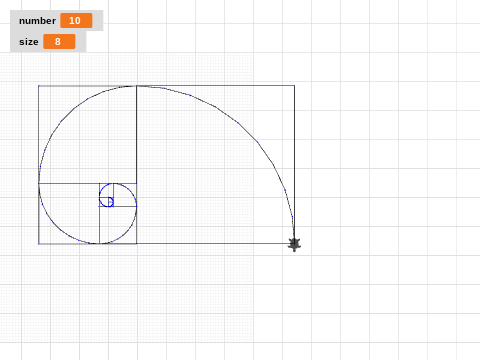480x360 pixels.
Task: Click the size value 8
Action: point(59,42)
